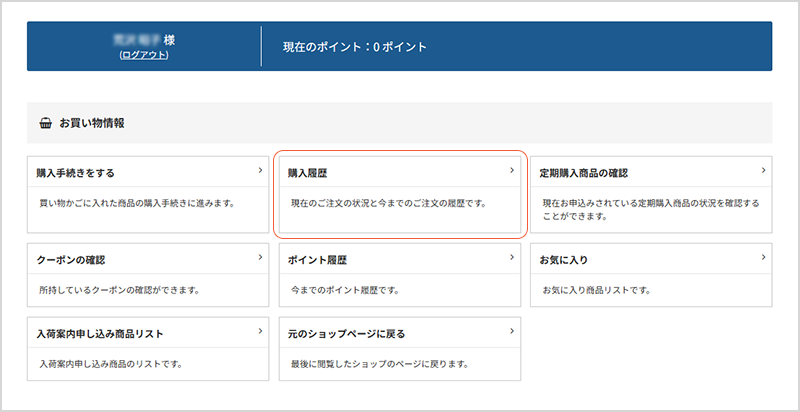Click chevron arrow on ポイント履歴 card

point(512,258)
